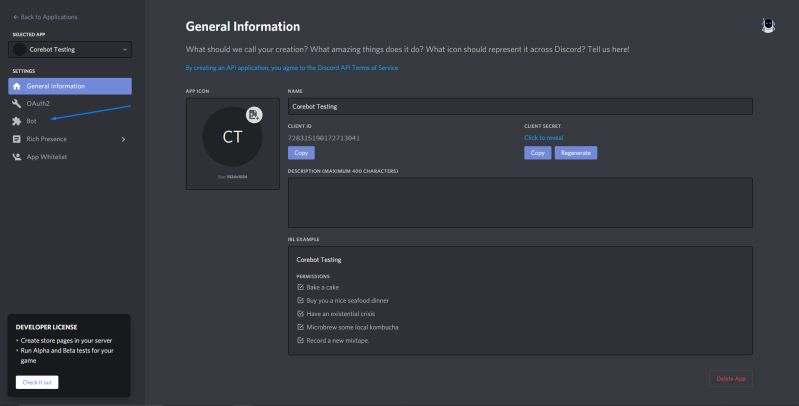
Task: Click the General Information home icon
Action: point(16,86)
